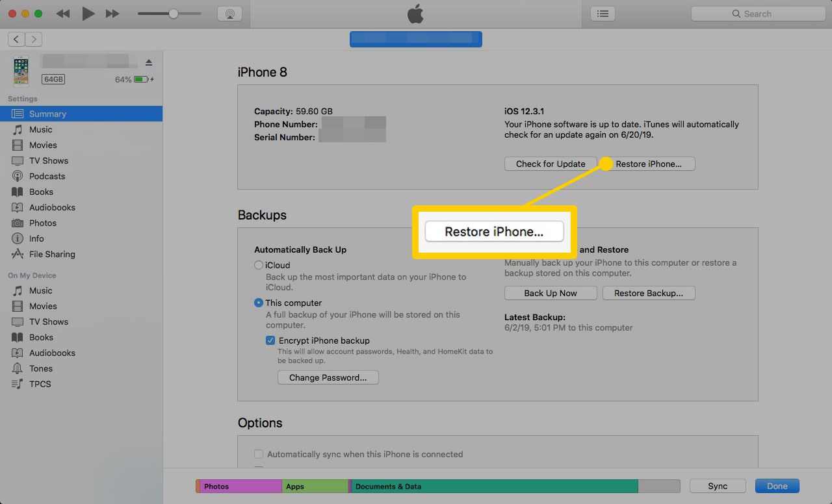
Task: Click Audiobooks icon under On My Device
Action: point(18,353)
